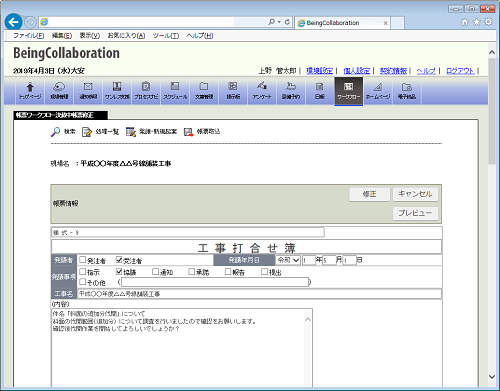This screenshot has width=500, height=391.
Task: Select the BeingCollaboration browser tab
Action: pos(343,23)
